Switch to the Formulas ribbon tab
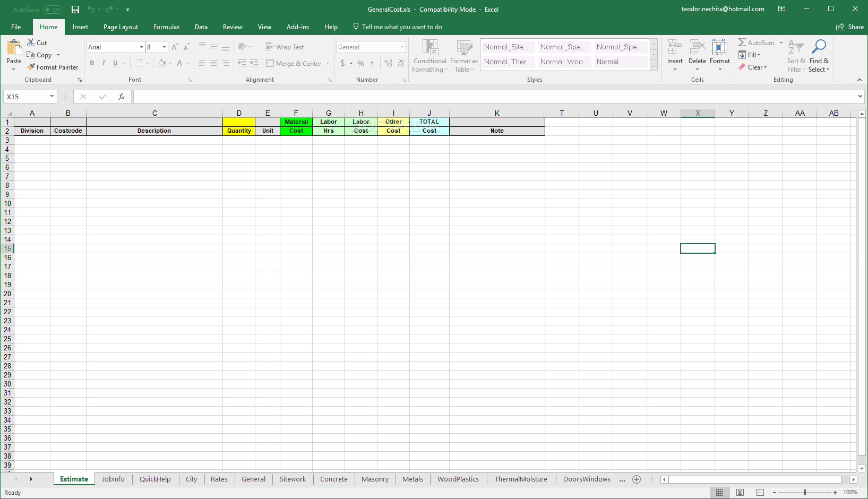Image resolution: width=868 pixels, height=499 pixels. 166,27
